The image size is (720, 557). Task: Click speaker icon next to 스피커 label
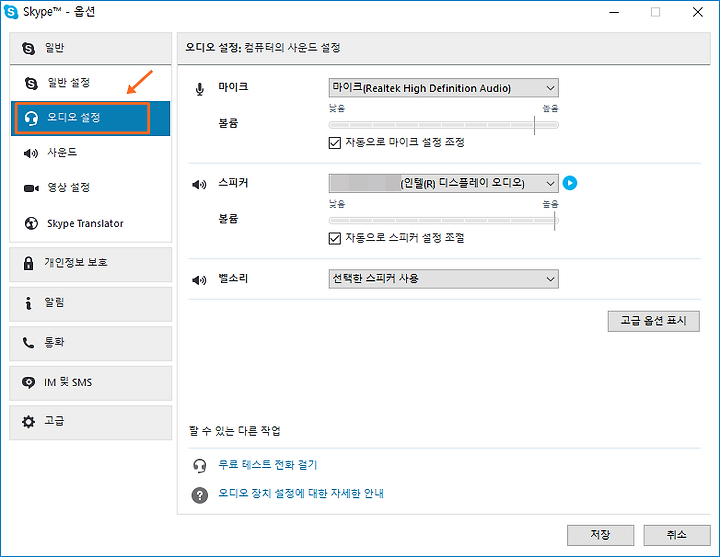click(199, 185)
